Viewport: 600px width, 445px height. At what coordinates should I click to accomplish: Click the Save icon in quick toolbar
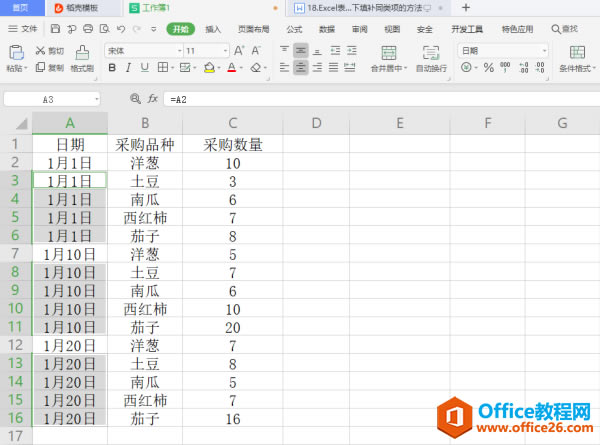coord(55,29)
